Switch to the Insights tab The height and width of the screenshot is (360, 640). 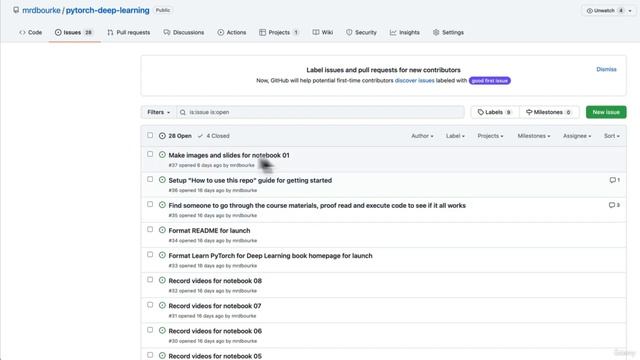tap(404, 32)
